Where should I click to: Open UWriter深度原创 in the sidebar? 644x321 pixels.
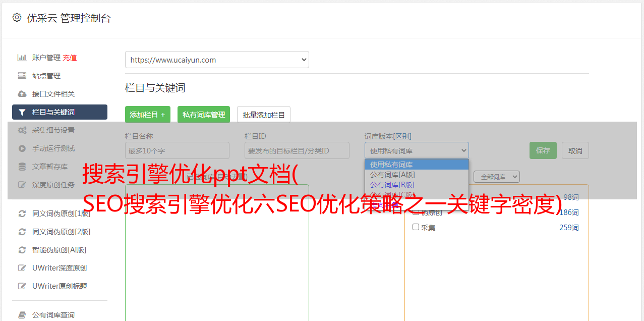pyautogui.click(x=60, y=268)
